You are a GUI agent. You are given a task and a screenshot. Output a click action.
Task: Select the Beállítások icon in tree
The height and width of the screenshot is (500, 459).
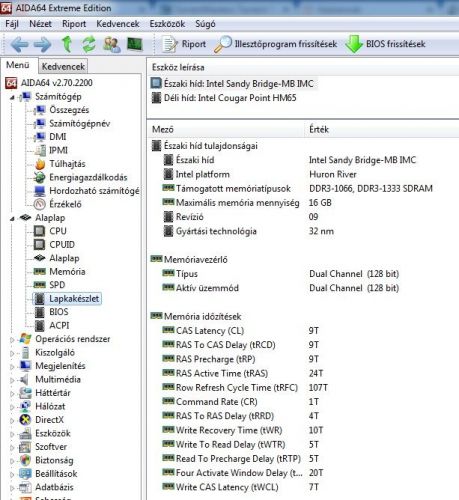(25, 474)
